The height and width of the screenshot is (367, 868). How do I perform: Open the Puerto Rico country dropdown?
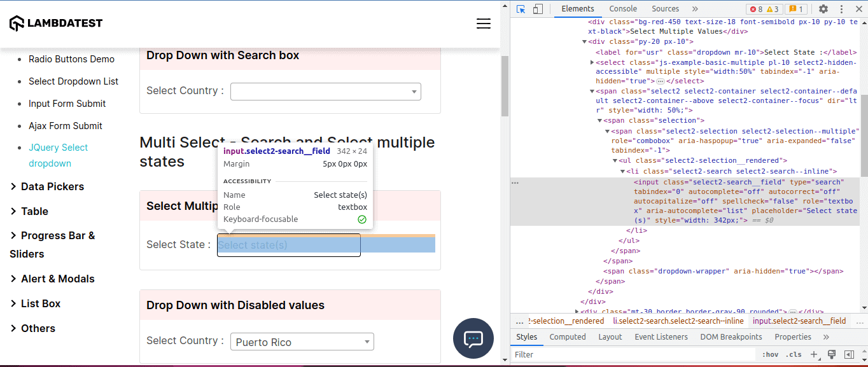[x=302, y=342]
